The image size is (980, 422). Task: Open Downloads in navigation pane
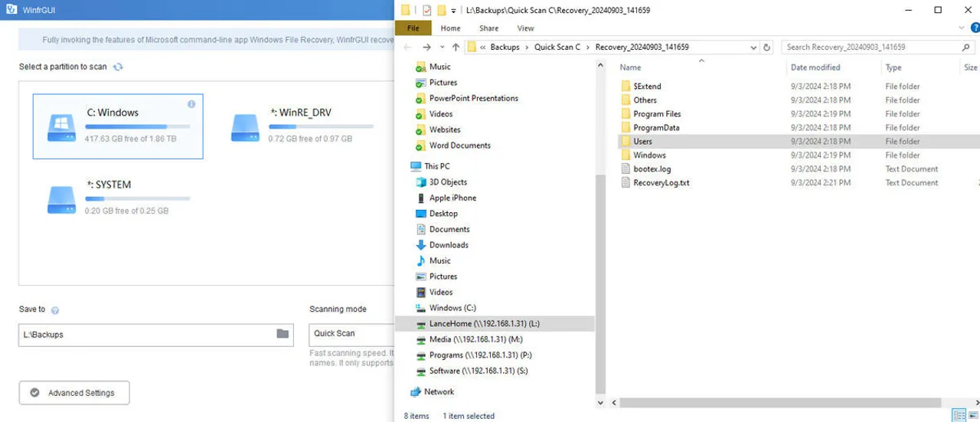click(x=442, y=245)
